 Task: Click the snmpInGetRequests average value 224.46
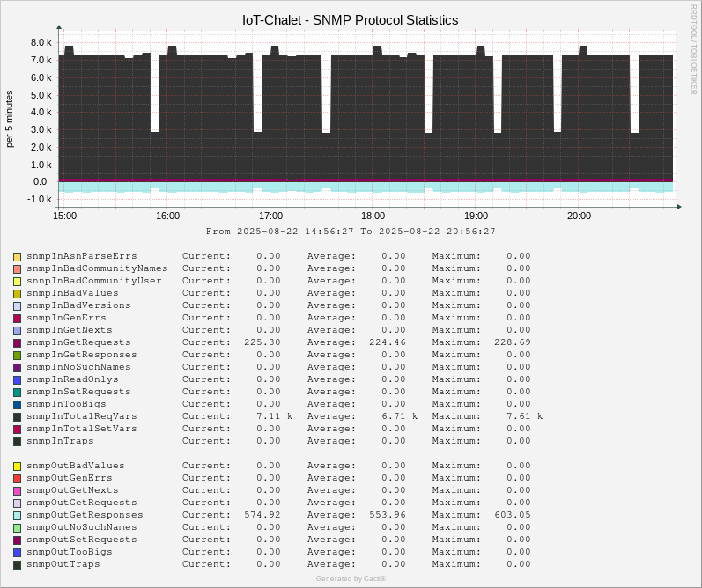click(x=388, y=342)
